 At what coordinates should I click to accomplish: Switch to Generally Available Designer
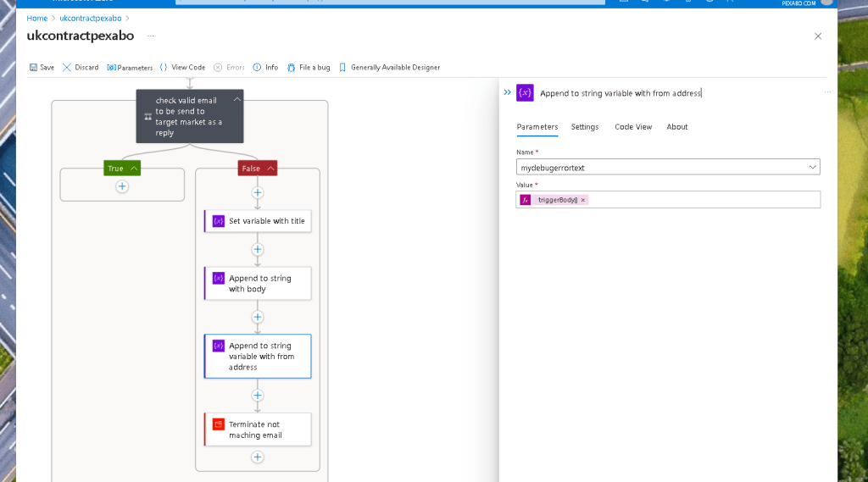click(389, 68)
